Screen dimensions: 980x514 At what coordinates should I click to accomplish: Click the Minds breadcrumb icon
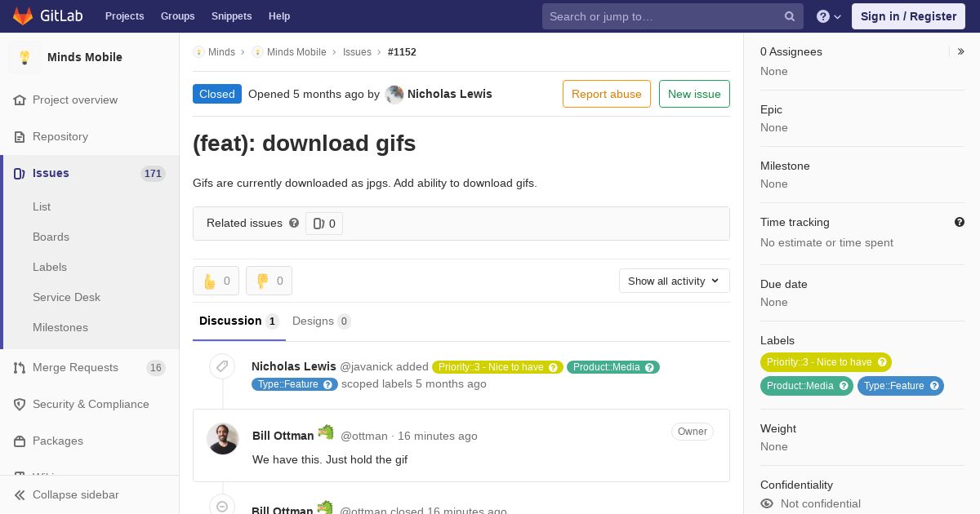tap(198, 51)
